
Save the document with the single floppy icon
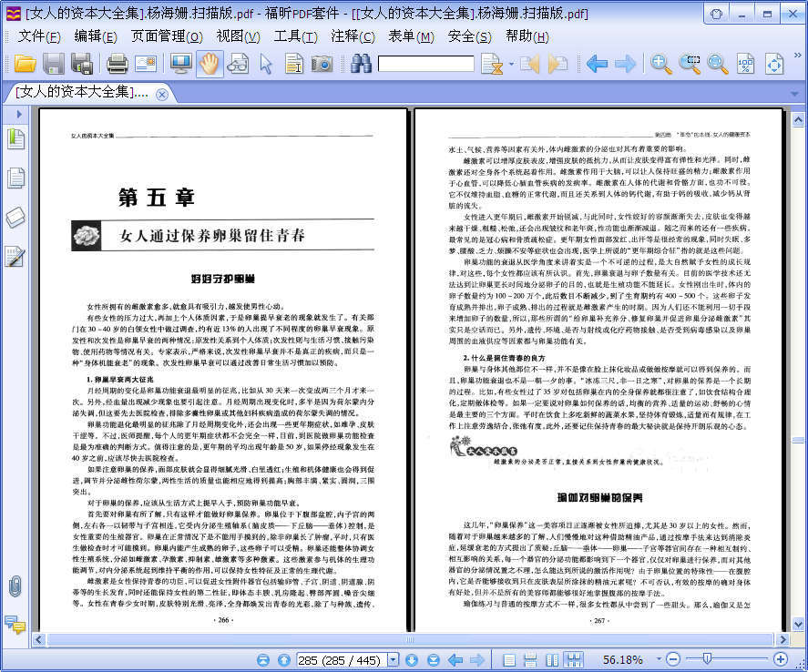tap(54, 64)
